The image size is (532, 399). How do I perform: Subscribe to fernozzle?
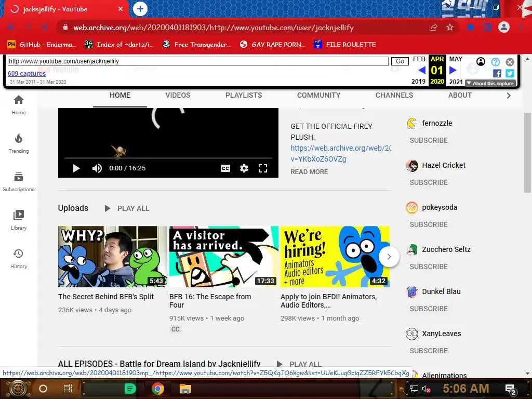click(x=429, y=140)
